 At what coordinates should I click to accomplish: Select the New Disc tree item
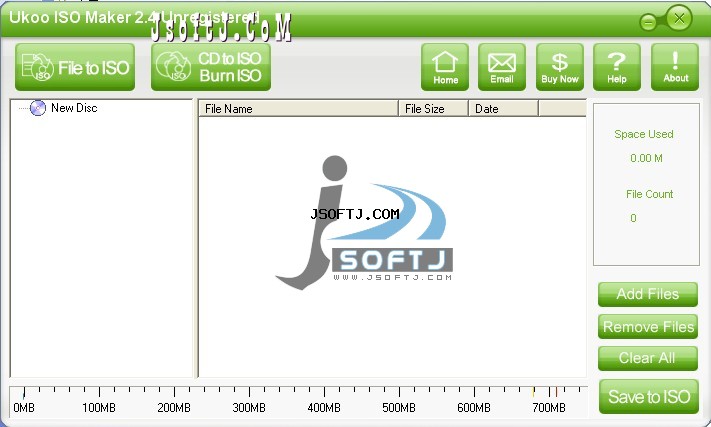pos(74,108)
